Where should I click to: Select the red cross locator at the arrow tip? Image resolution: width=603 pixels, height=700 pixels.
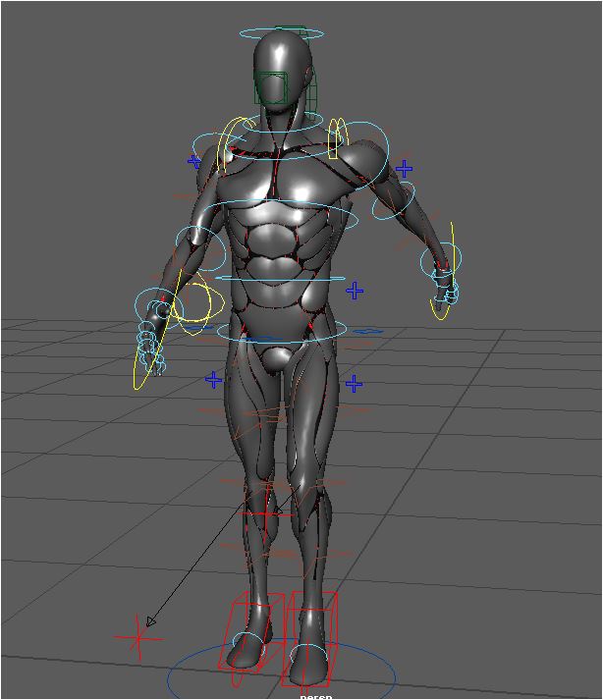(x=138, y=637)
